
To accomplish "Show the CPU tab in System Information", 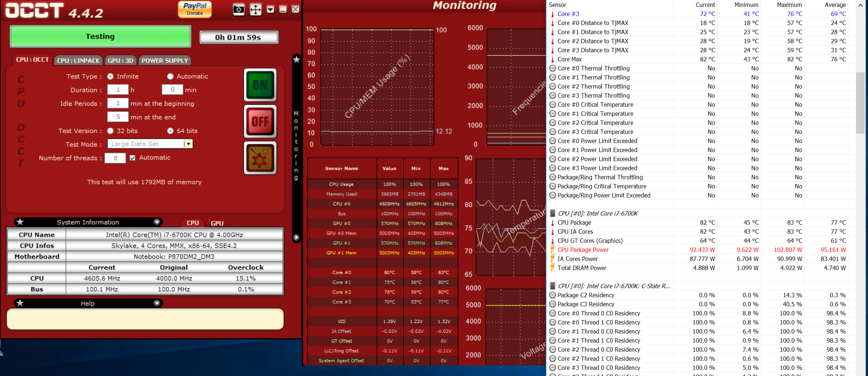I will pyautogui.click(x=193, y=223).
